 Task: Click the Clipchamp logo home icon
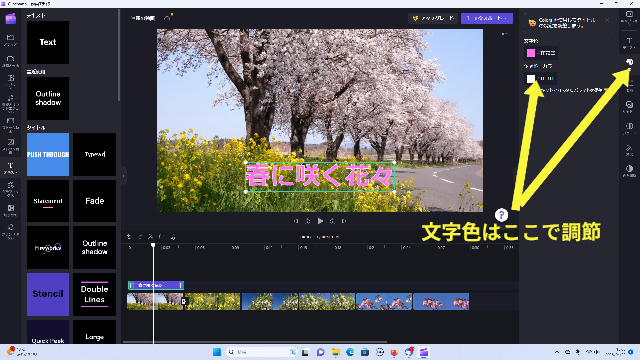tap(11, 18)
